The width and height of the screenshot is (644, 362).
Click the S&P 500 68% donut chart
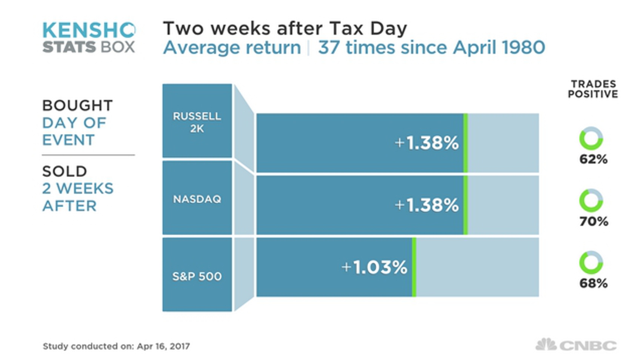pos(591,263)
